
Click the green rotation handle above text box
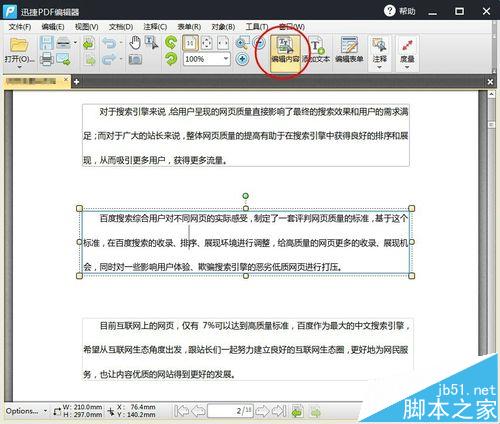click(x=245, y=196)
